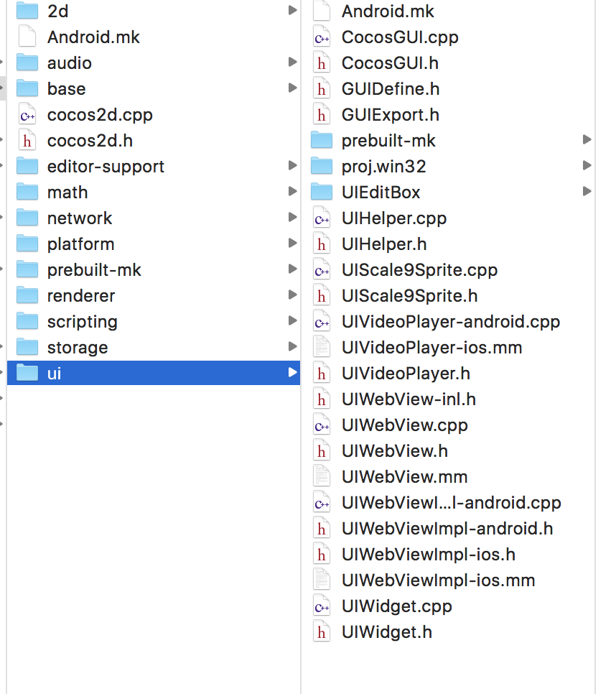The width and height of the screenshot is (616, 694).
Task: Expand the renderer folder arrow
Action: tap(292, 295)
